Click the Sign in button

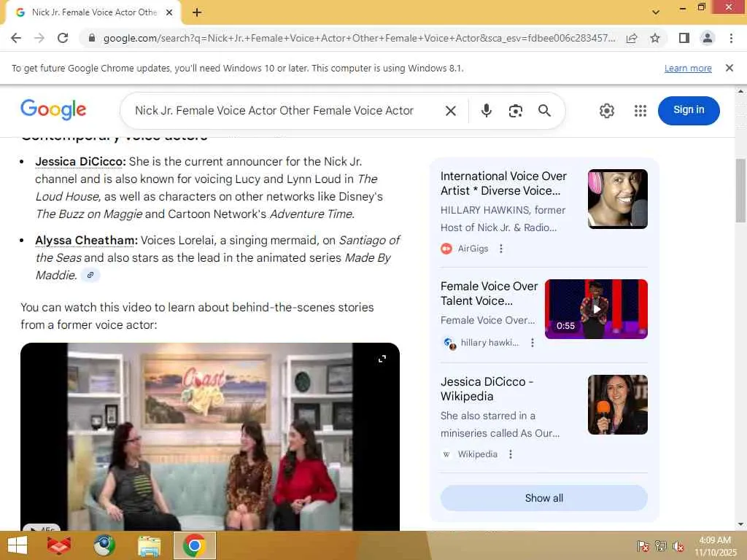tap(689, 111)
